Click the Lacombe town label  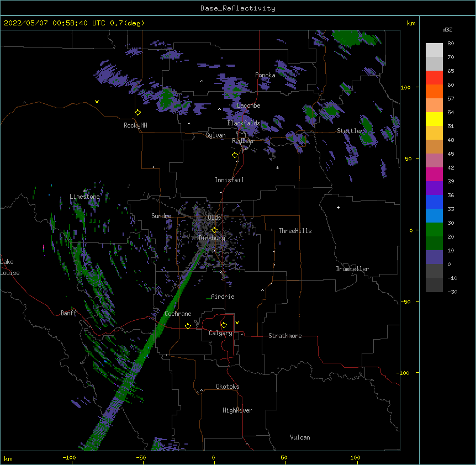click(x=248, y=105)
